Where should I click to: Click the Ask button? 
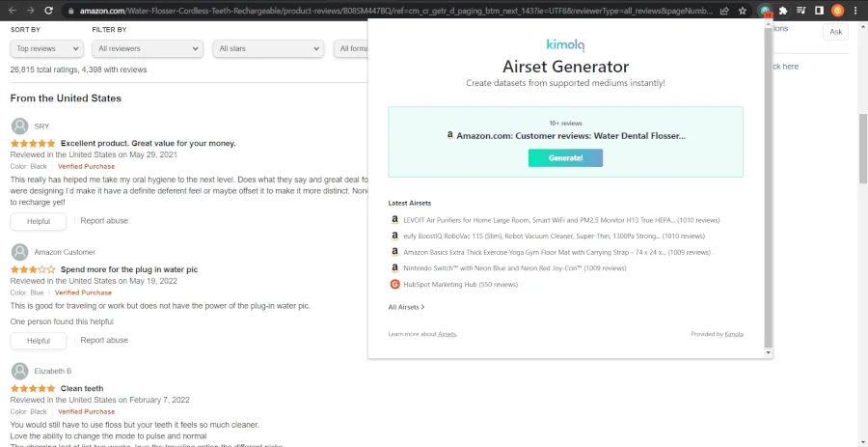pos(835,32)
